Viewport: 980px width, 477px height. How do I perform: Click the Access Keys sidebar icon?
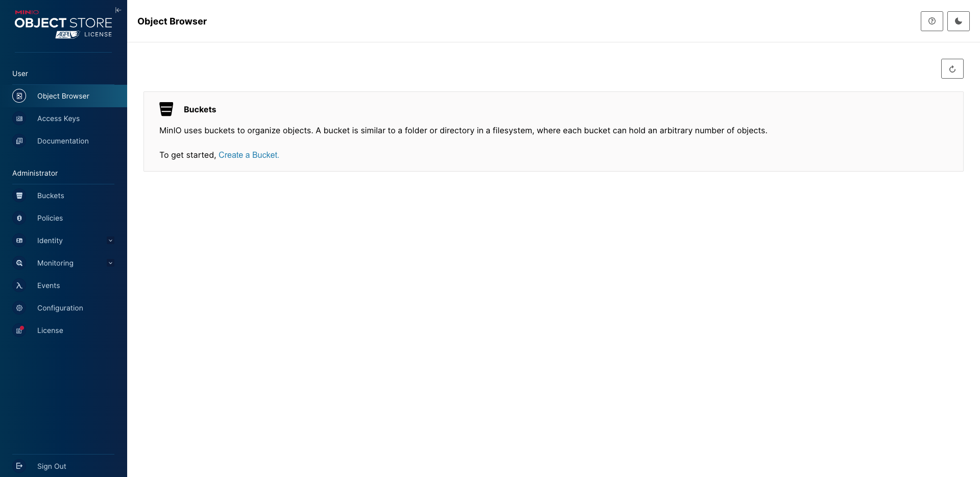19,118
